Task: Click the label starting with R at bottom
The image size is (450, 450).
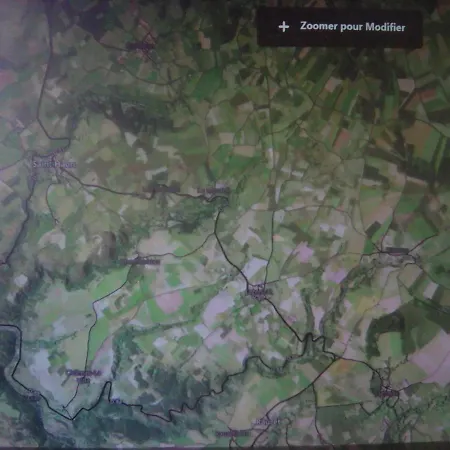Action: 267,422
